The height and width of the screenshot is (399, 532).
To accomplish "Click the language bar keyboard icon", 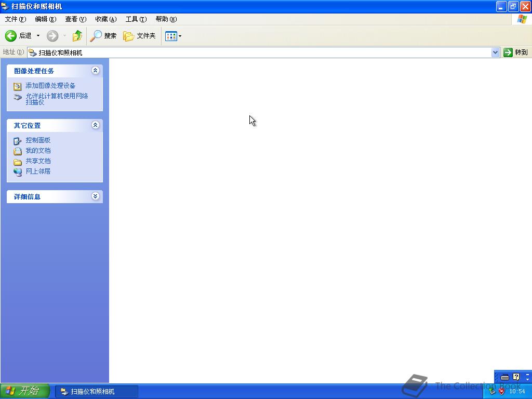I will (505, 377).
